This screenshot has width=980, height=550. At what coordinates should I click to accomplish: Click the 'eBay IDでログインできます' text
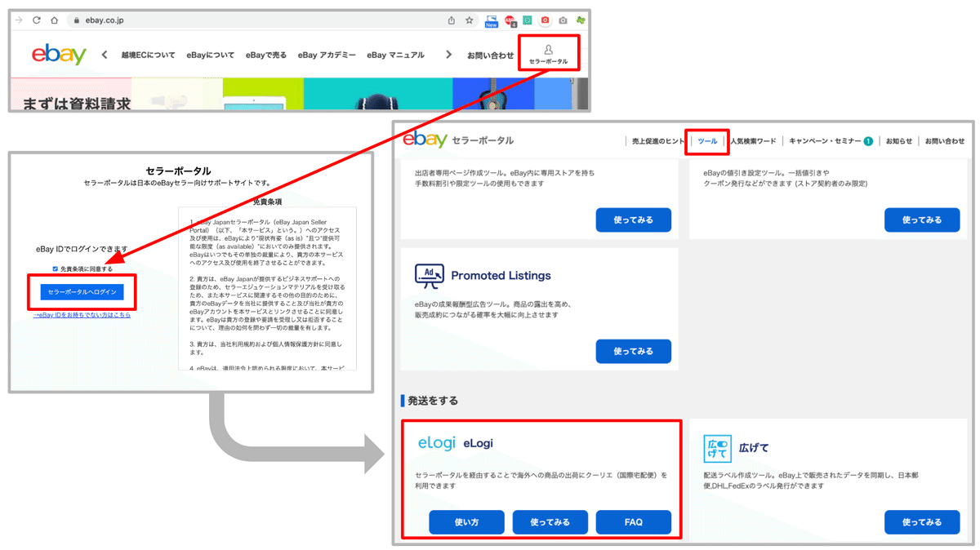pyautogui.click(x=82, y=249)
